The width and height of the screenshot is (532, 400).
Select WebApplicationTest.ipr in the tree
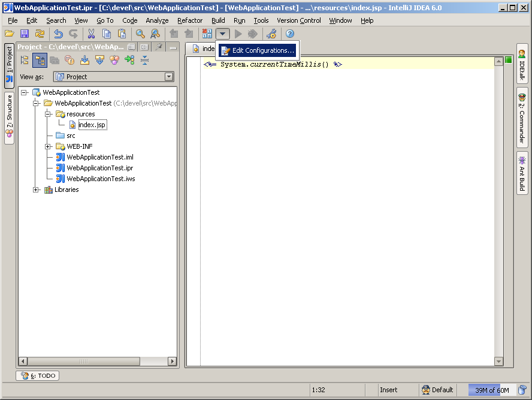pos(99,168)
